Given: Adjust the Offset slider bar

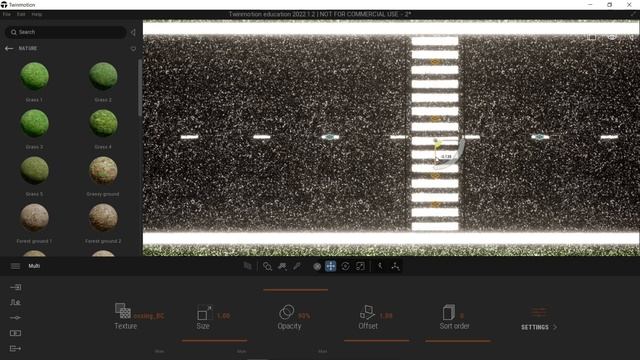Looking at the screenshot, I should pos(376,340).
